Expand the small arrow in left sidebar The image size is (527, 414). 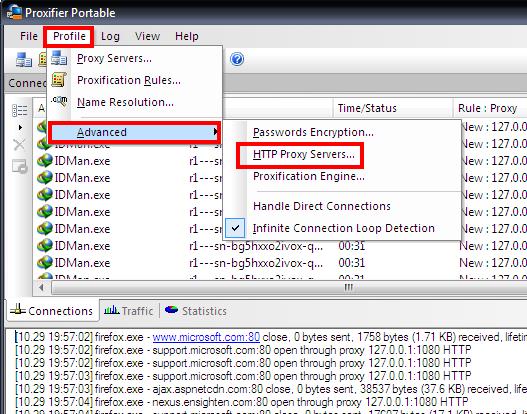[20, 127]
